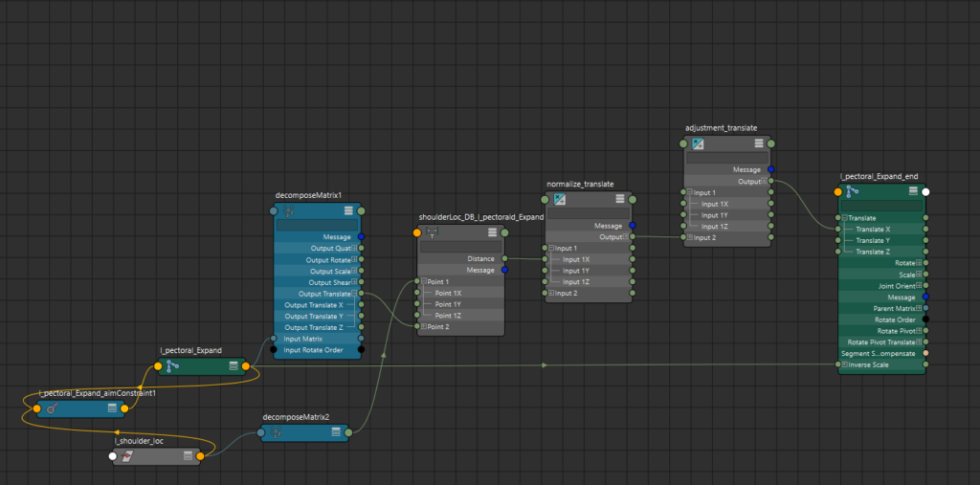The image size is (980, 485).
Task: Expand Point 2 on shoulderLoc distance node
Action: (x=423, y=327)
